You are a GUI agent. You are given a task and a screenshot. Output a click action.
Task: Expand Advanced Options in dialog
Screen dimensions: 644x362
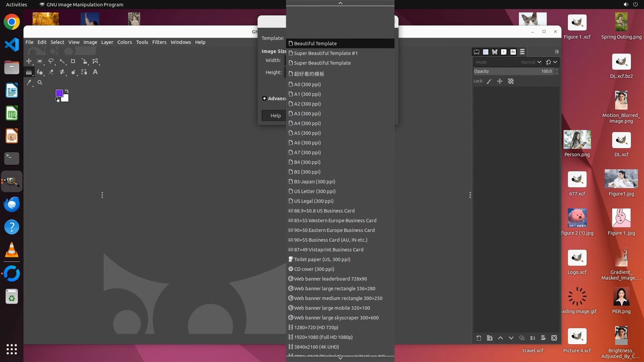click(265, 99)
